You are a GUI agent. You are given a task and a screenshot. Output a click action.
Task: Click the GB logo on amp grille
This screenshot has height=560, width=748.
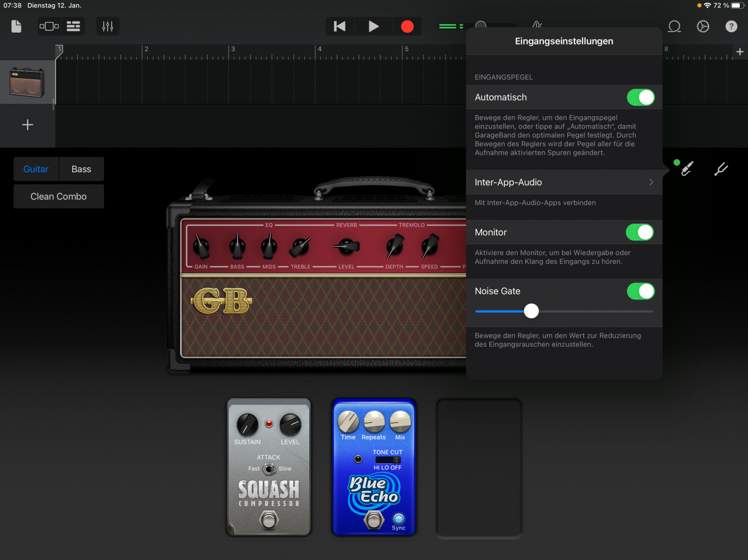coord(221,301)
